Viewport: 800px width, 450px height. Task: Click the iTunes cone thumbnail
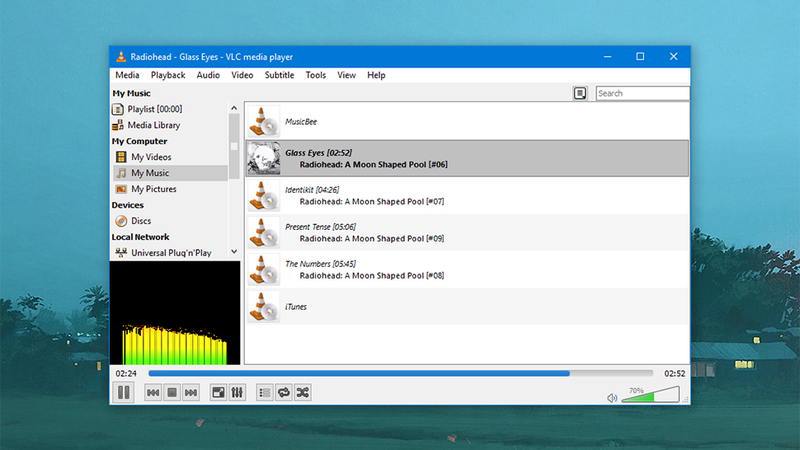click(x=264, y=307)
